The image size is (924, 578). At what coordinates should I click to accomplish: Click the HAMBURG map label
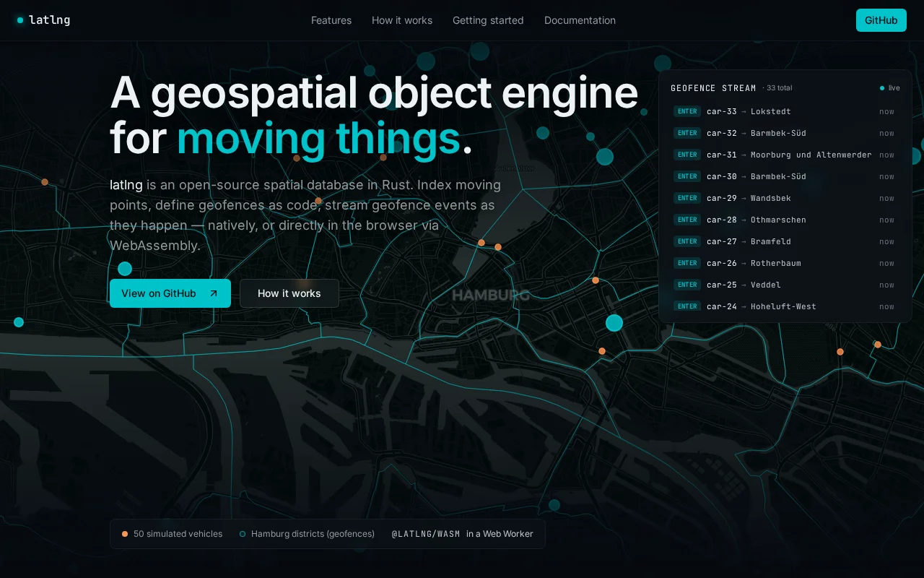click(x=491, y=295)
